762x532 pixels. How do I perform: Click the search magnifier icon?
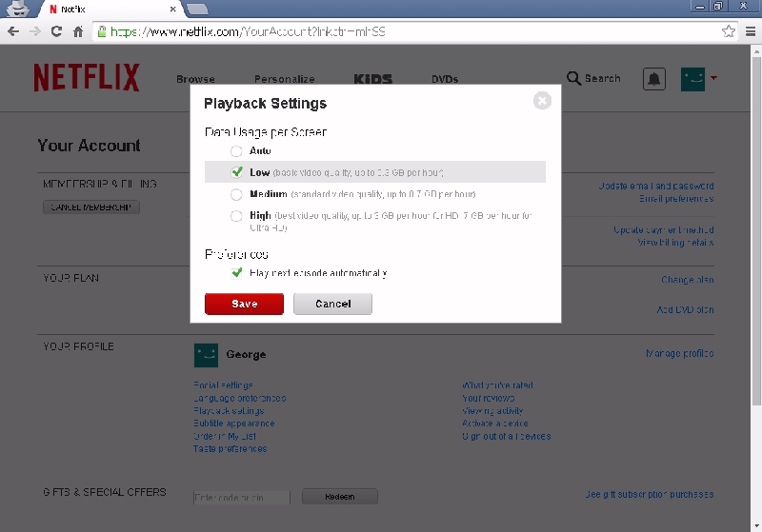click(573, 78)
